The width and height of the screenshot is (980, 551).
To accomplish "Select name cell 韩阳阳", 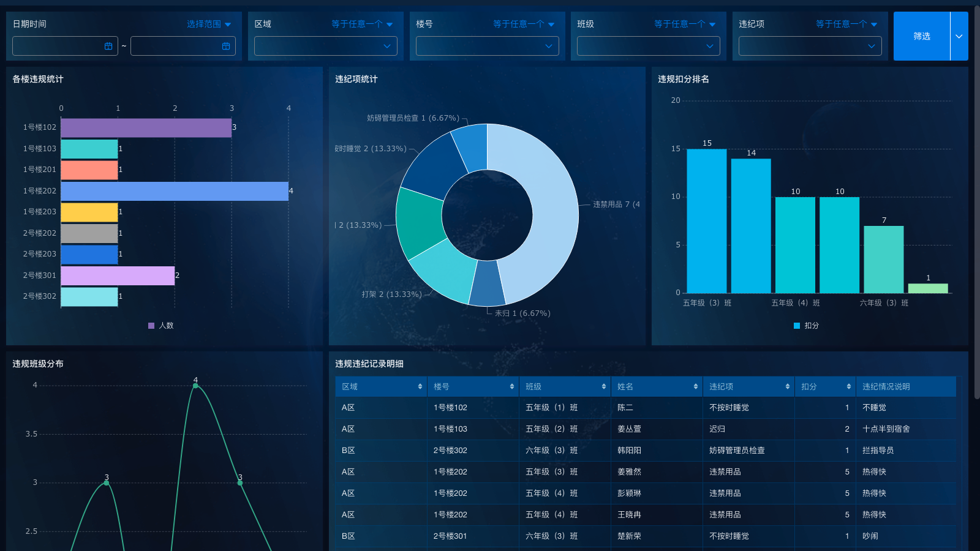I will [x=630, y=451].
